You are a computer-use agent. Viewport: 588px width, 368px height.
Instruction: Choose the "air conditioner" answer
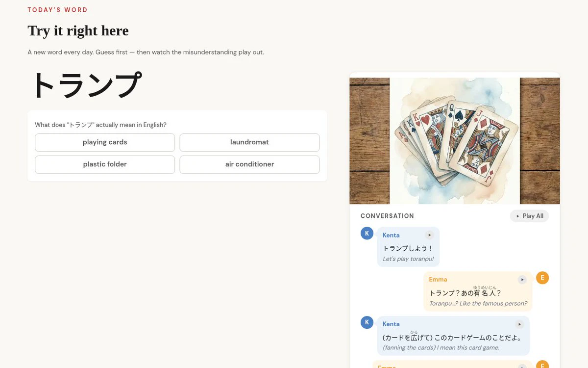click(249, 164)
